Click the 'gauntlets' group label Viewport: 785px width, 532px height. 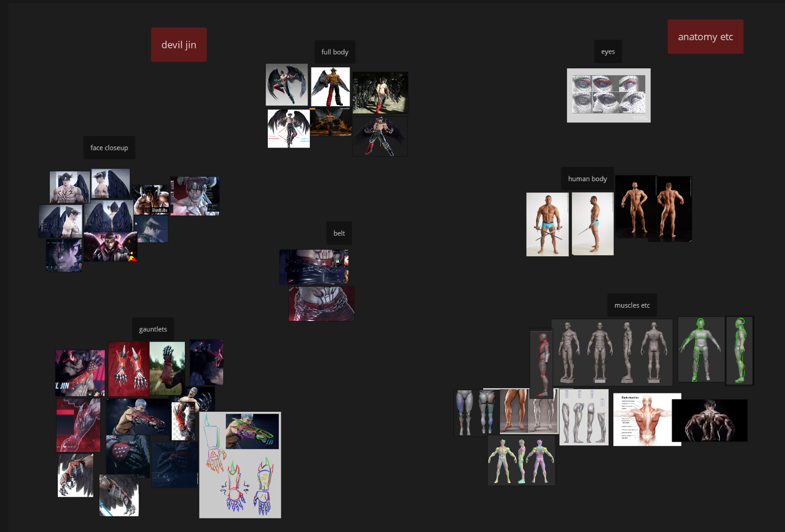[153, 329]
